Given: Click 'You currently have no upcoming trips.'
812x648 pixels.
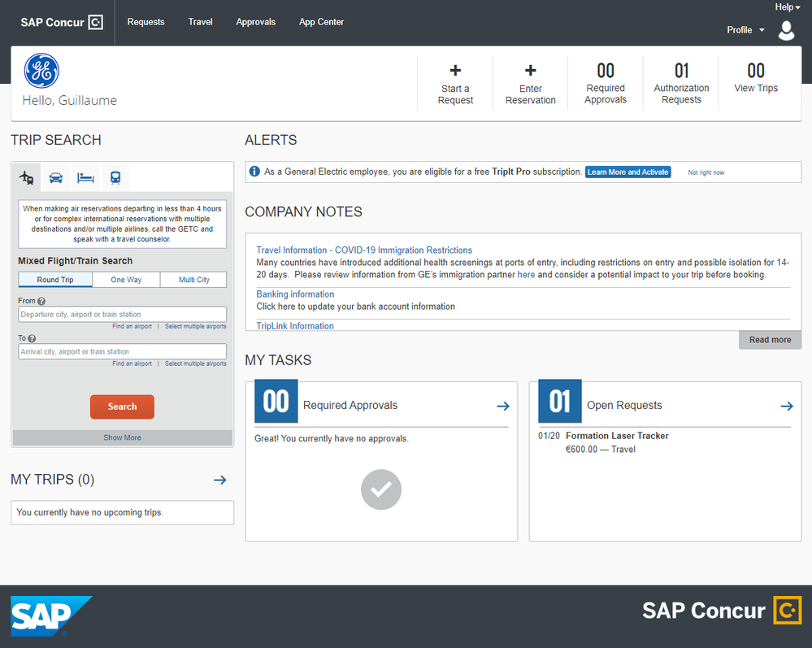Looking at the screenshot, I should click(x=89, y=512).
